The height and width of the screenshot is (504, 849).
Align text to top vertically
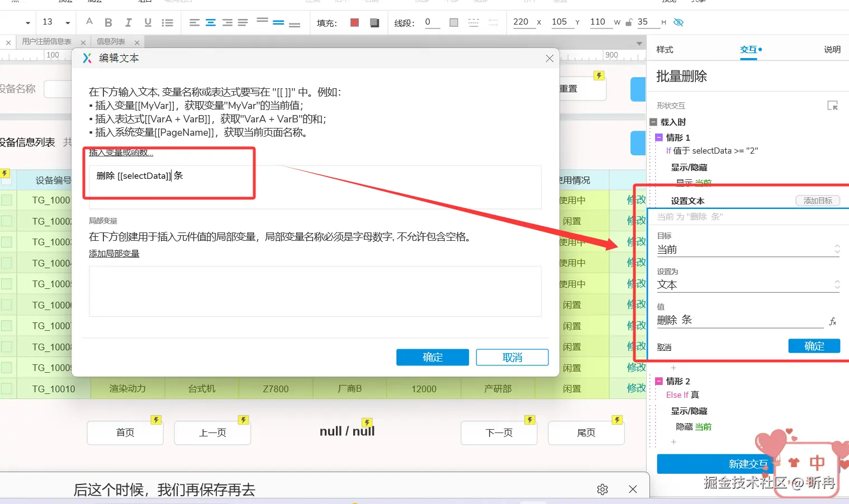point(262,21)
